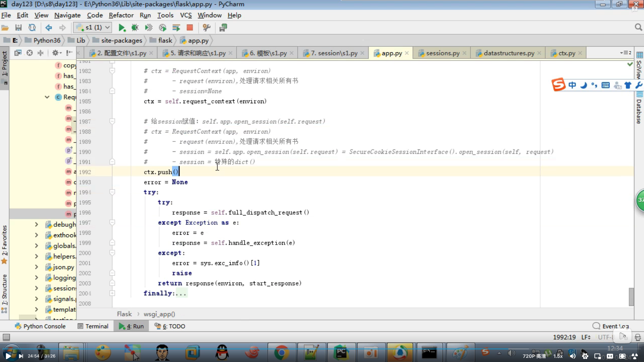Click the Save All disk icon
The height and width of the screenshot is (362, 644).
click(18, 28)
